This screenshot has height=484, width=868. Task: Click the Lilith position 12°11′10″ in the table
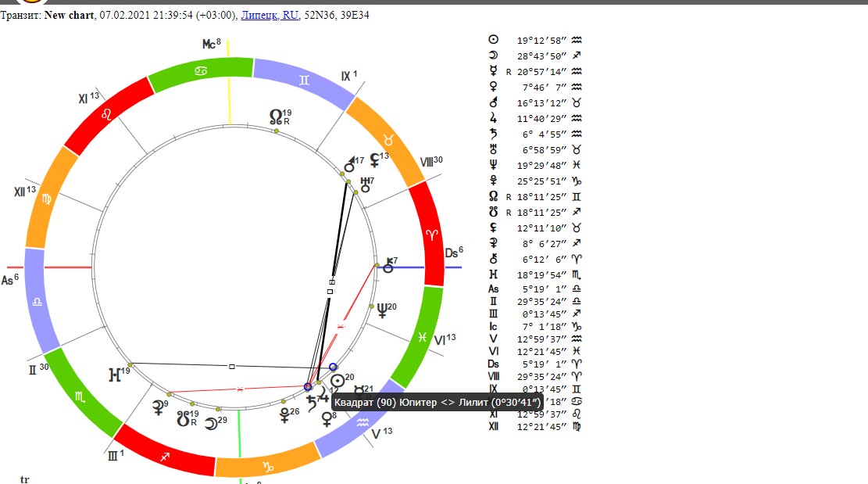(541, 228)
